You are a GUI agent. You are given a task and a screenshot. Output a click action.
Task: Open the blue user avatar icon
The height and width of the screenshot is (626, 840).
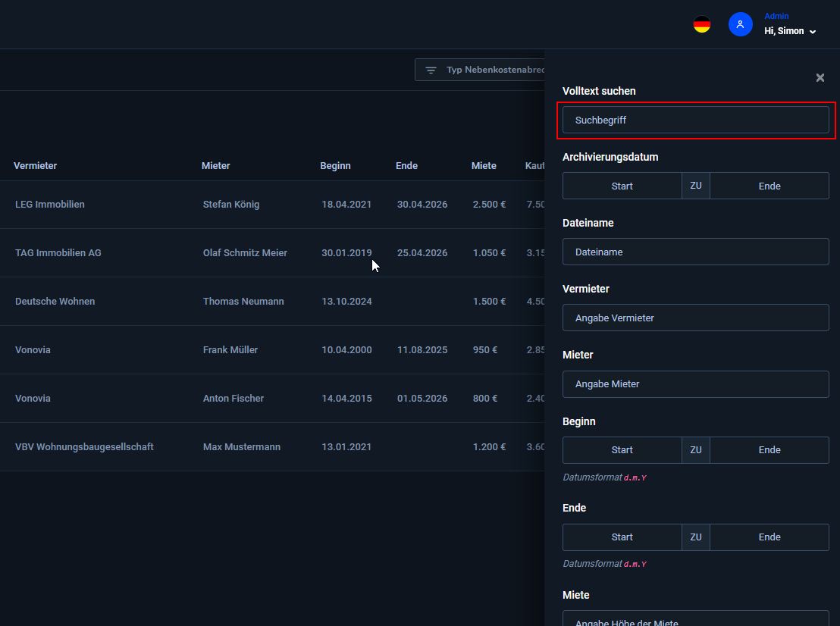[741, 24]
